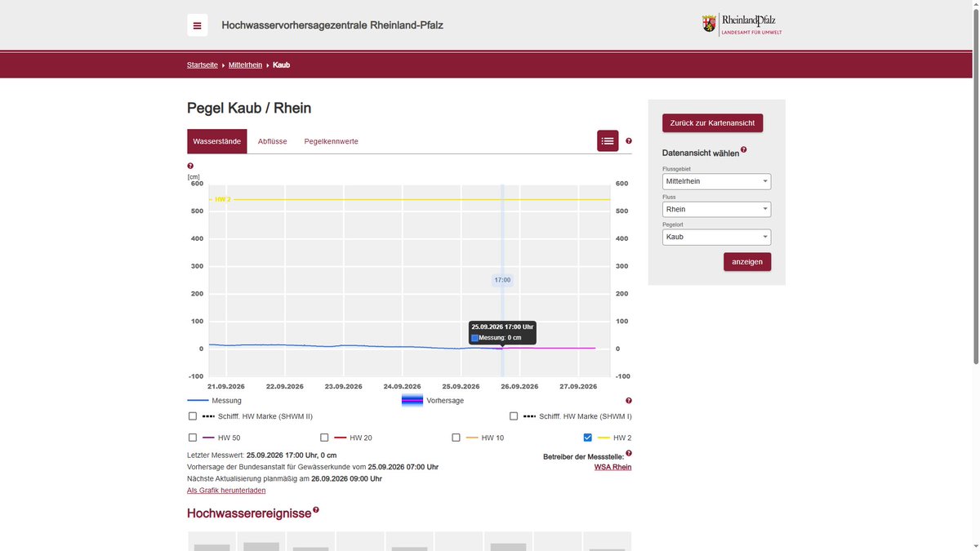Screen dimensions: 980x551
Task: Click the blue Messung legend line
Action: click(198, 401)
